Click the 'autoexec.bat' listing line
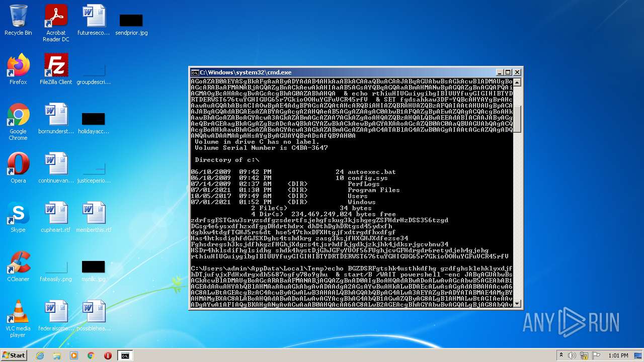 click(293, 172)
